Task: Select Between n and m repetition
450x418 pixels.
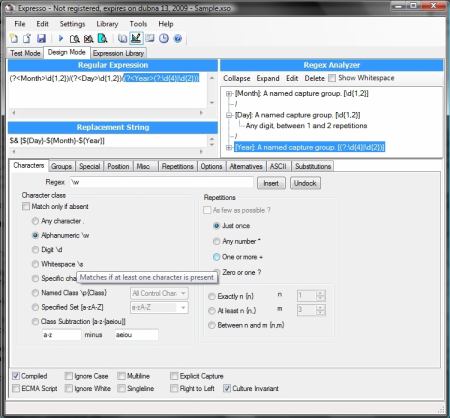Action: 212,325
